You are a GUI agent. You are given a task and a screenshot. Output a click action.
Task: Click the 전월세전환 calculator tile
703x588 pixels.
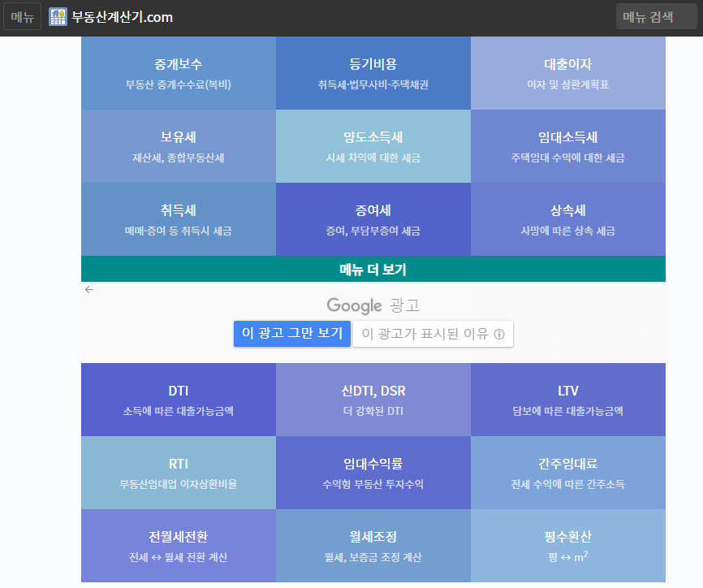[178, 546]
